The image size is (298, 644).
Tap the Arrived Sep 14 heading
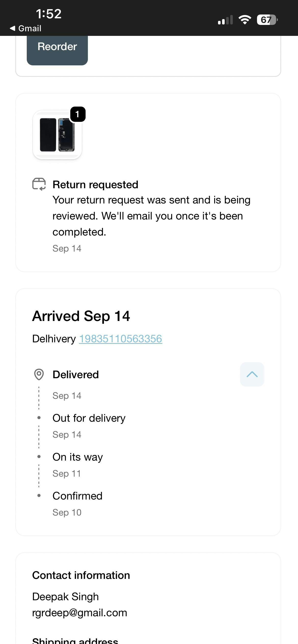81,316
